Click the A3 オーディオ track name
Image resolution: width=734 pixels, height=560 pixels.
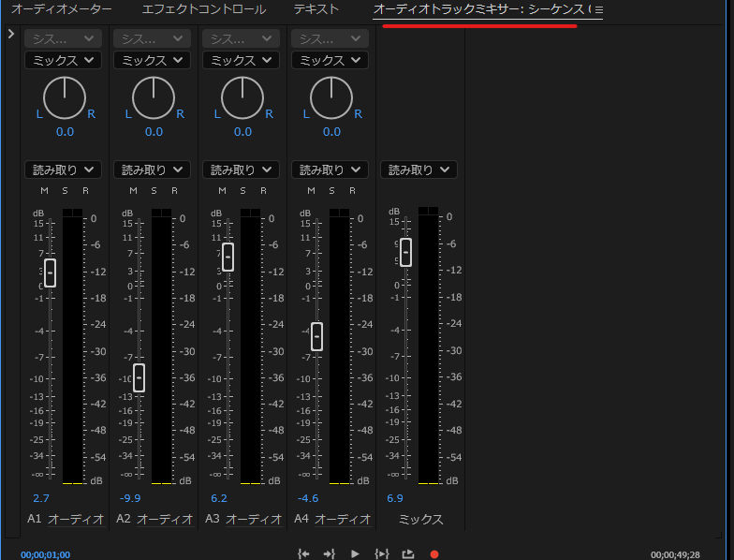(253, 519)
